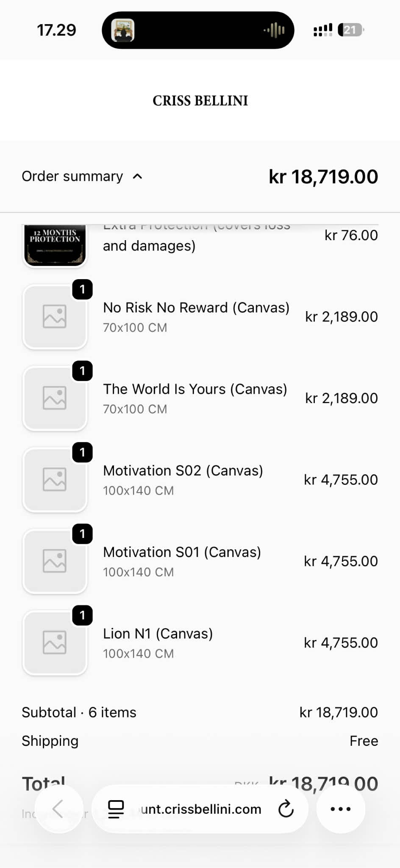Tap the battery indicator icon
The image size is (400, 868).
coord(350,30)
